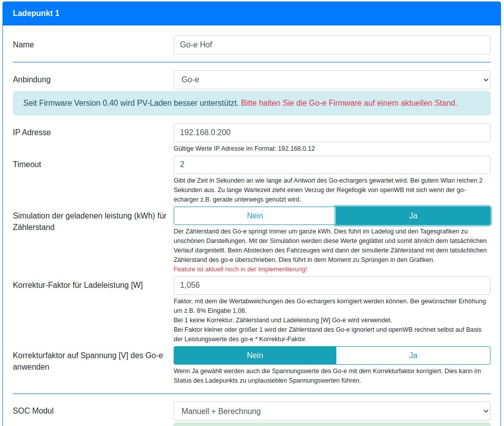
Task: Click the IP Adresse label
Action: pyautogui.click(x=32, y=132)
